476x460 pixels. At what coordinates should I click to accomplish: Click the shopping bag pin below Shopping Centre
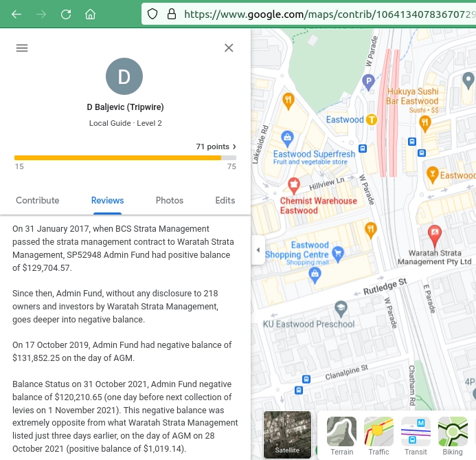click(x=315, y=275)
